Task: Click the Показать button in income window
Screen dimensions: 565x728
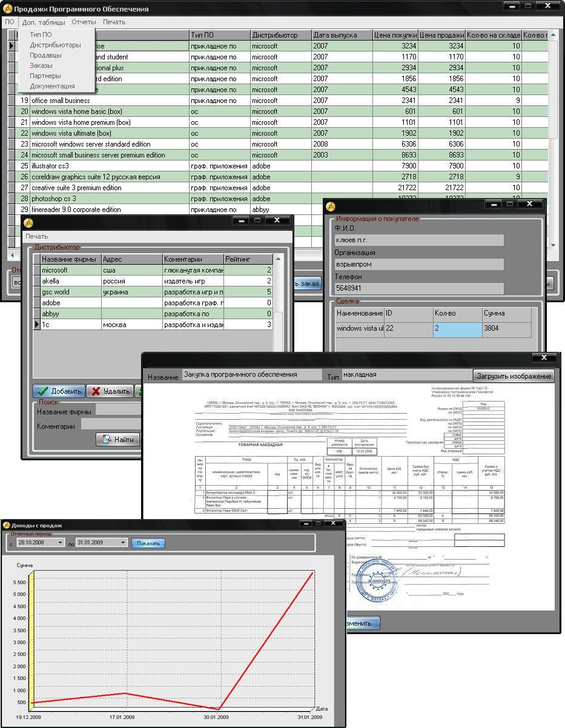Action: point(148,543)
